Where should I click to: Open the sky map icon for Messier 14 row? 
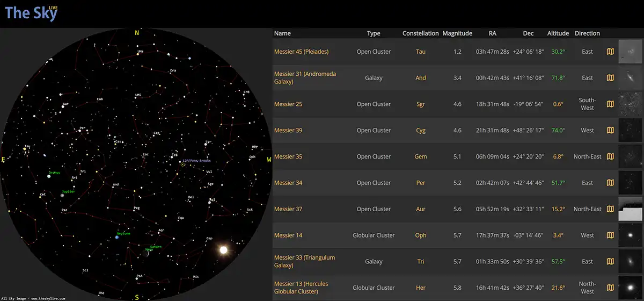tap(610, 235)
